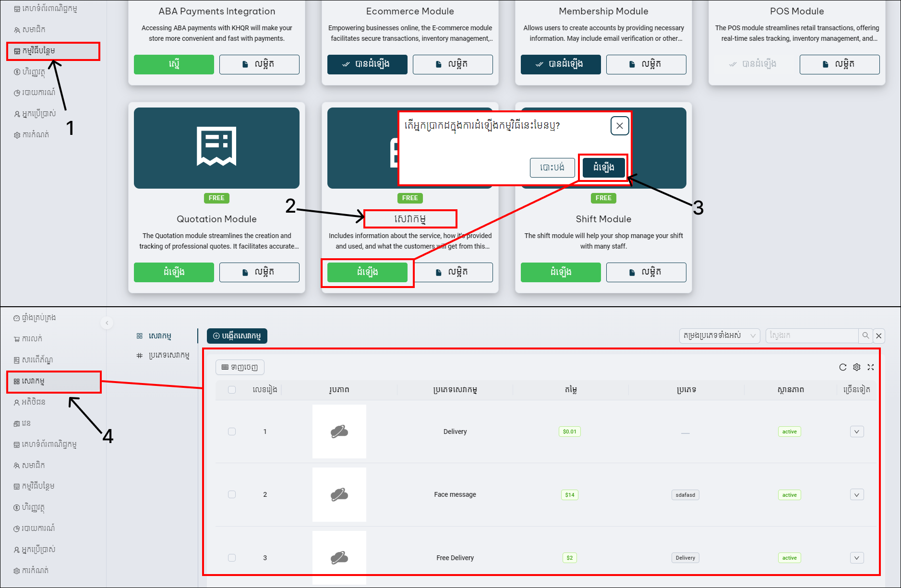901x588 pixels.
Task: Expand more options for the Delivery row
Action: [x=857, y=432]
